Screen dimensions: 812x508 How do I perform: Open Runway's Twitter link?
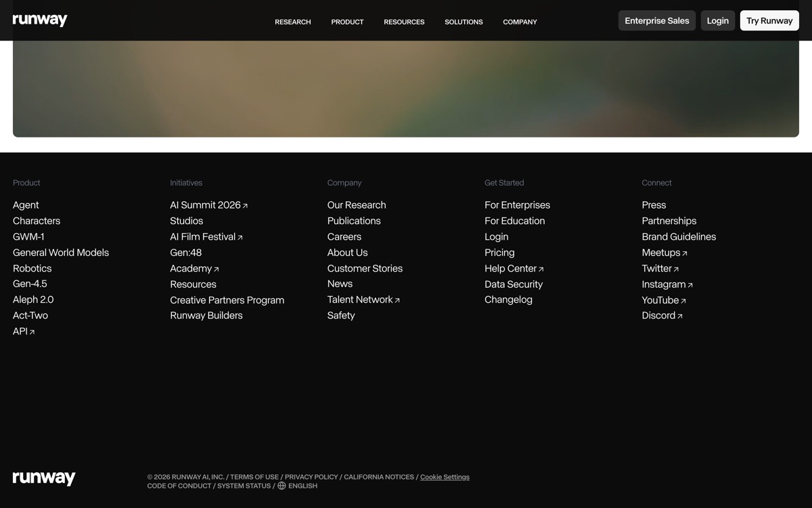660,268
